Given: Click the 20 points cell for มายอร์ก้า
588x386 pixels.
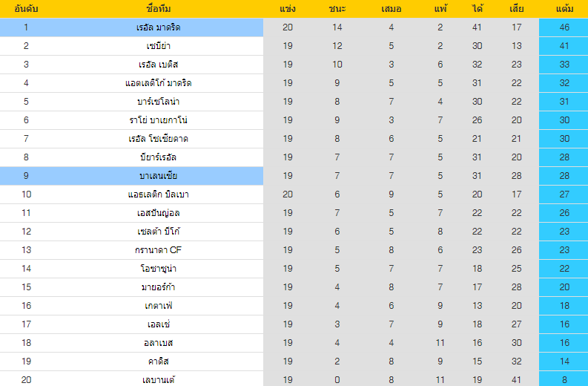Looking at the screenshot, I should pos(564,287).
